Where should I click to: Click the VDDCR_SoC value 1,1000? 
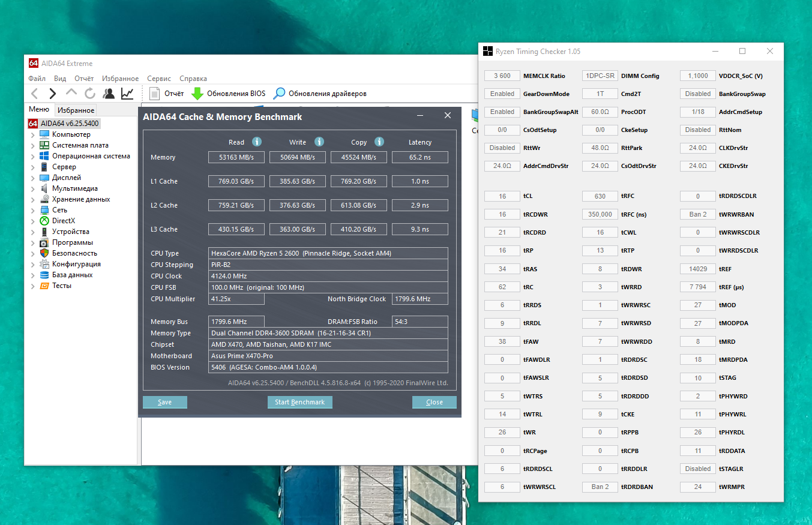point(698,76)
